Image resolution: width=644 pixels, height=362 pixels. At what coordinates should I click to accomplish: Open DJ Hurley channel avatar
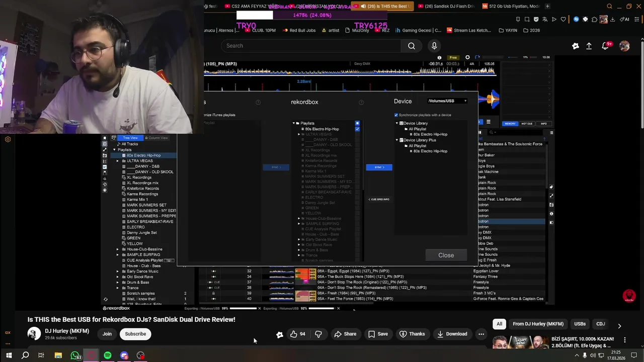(x=34, y=333)
